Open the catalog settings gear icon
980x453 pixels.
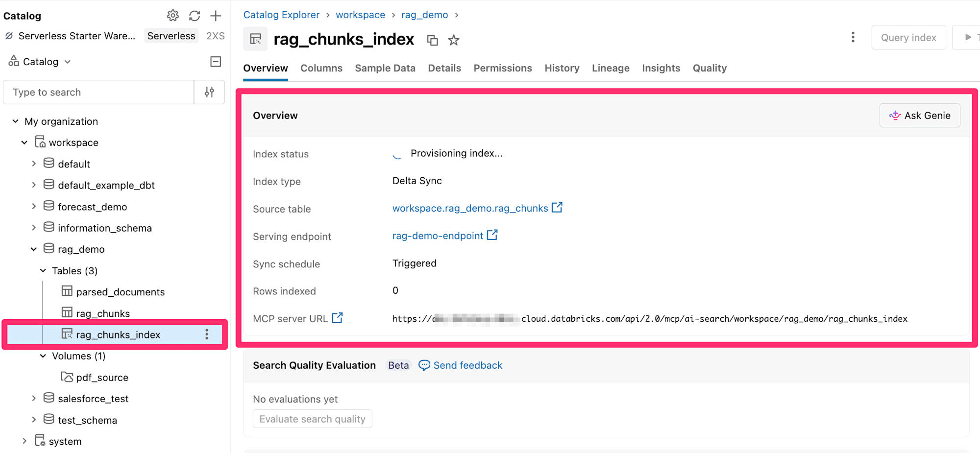[172, 16]
